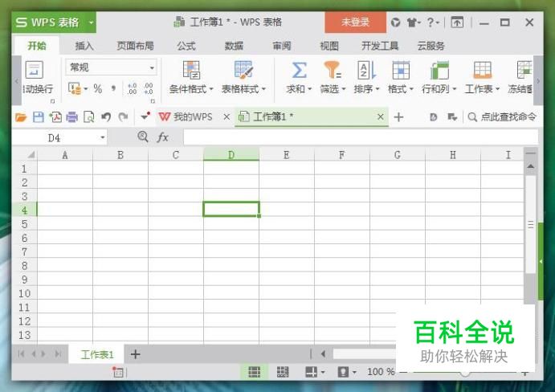The image size is (555, 392).
Task: Click the Format cells icon
Action: click(401, 70)
